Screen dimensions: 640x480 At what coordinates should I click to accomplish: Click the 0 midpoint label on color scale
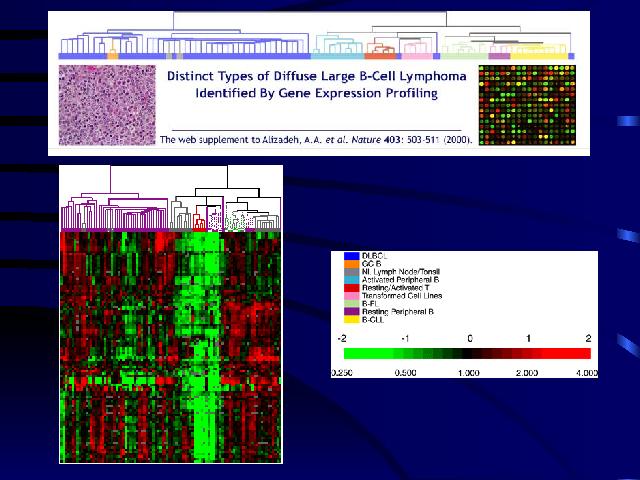pos(469,339)
